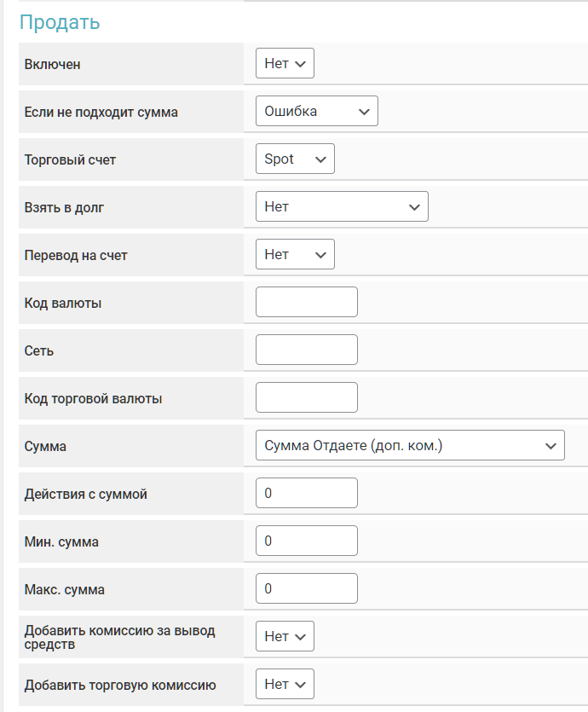Click the "Включен" row label

point(53,64)
